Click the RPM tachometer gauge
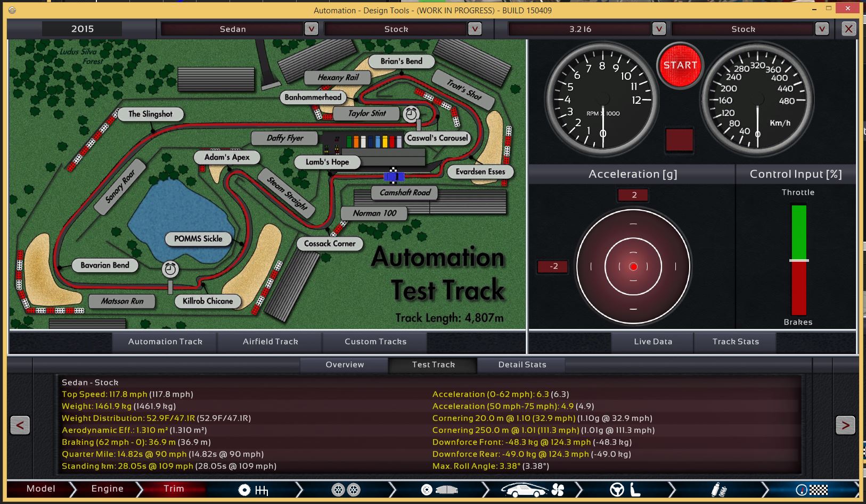Screen dimensions: 866x504 (602, 100)
